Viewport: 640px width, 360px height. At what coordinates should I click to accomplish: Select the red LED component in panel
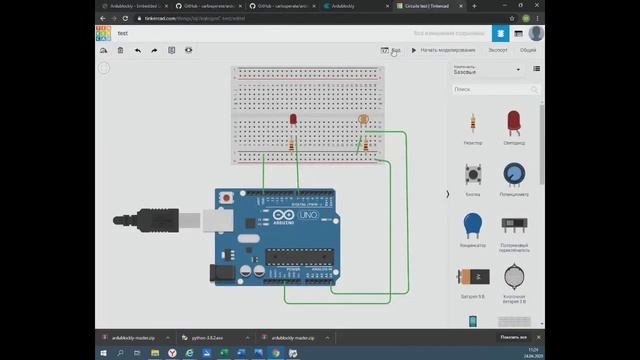(x=514, y=127)
